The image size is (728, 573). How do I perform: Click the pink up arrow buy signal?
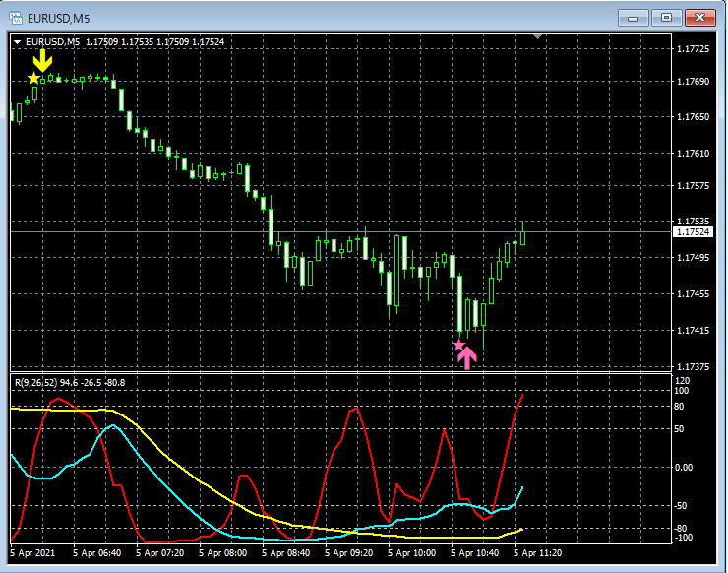pos(467,357)
